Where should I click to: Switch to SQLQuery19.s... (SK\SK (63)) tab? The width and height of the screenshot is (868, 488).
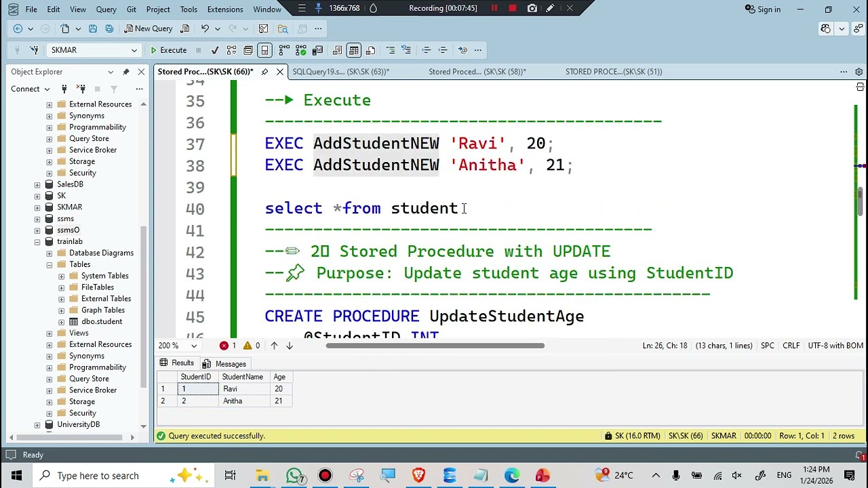tap(341, 72)
